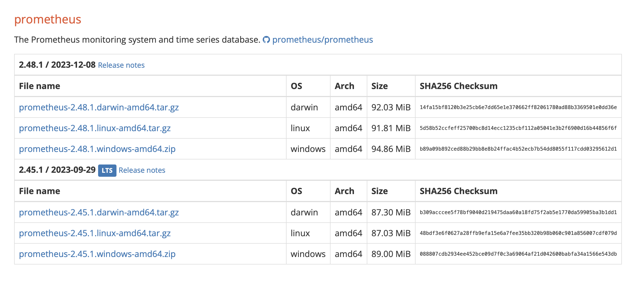Open Release notes for version 2.45.1
The image size is (644, 281).
click(x=142, y=170)
